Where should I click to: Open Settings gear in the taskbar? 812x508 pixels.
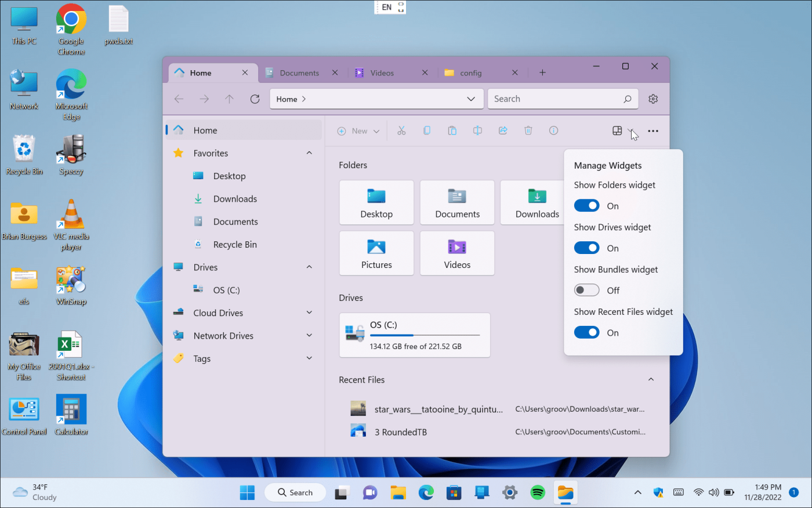(x=509, y=493)
